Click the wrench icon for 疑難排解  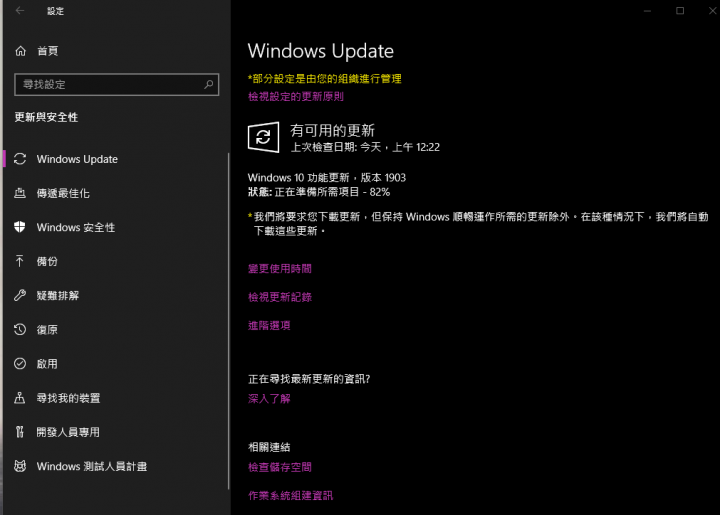tap(20, 295)
